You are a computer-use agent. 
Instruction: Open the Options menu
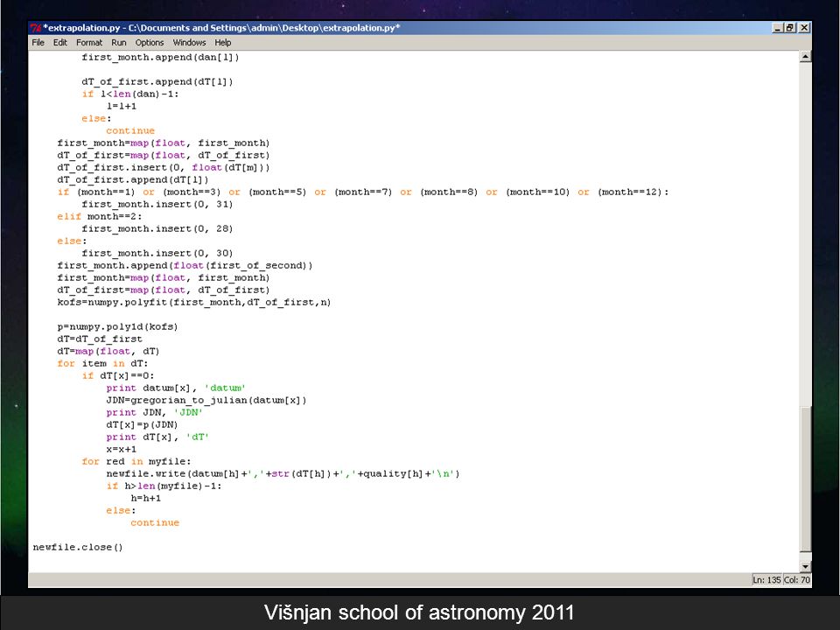pyautogui.click(x=150, y=42)
